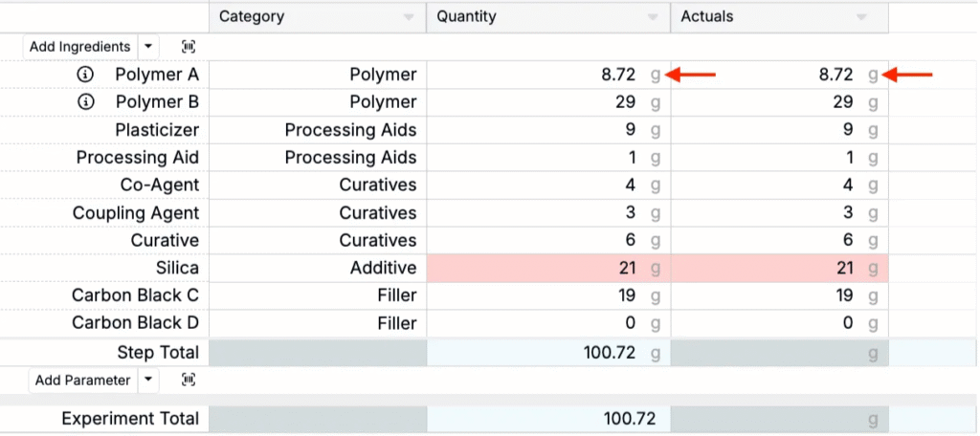980x436 pixels.
Task: Expand the Quantity column header dropdown arrow
Action: point(654,17)
